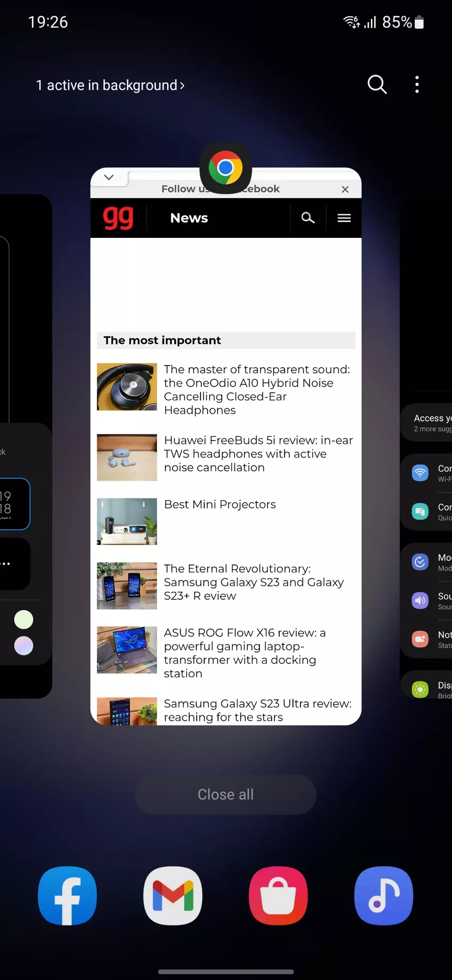Viewport: 452px width, 980px height.
Task: Open Galaxy Store from the dock
Action: 278,895
